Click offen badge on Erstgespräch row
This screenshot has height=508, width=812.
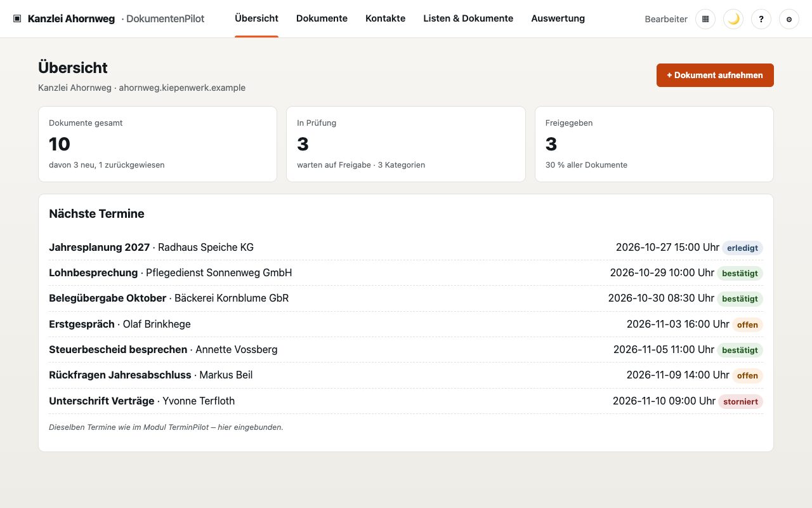[x=747, y=324]
